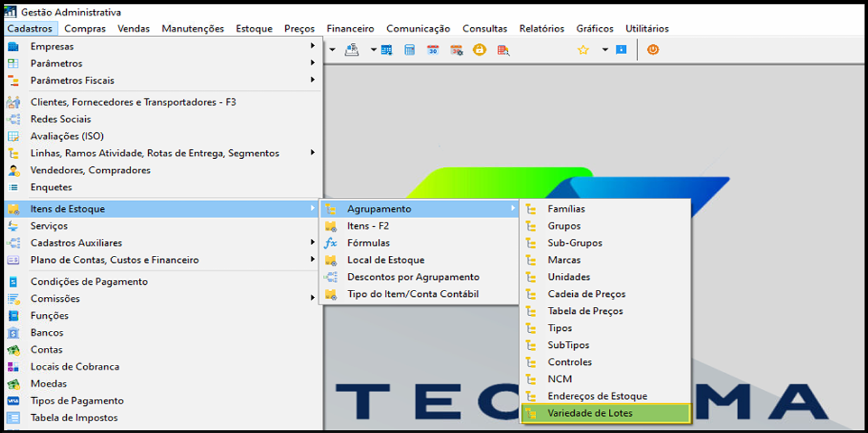The image size is (868, 433).
Task: Click the Enquetes list icon
Action: (x=13, y=187)
